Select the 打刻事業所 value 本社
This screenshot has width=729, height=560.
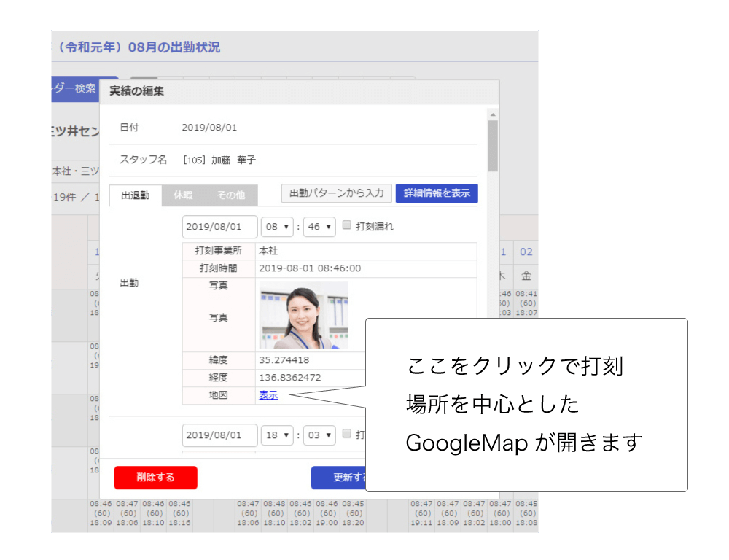[x=268, y=251]
